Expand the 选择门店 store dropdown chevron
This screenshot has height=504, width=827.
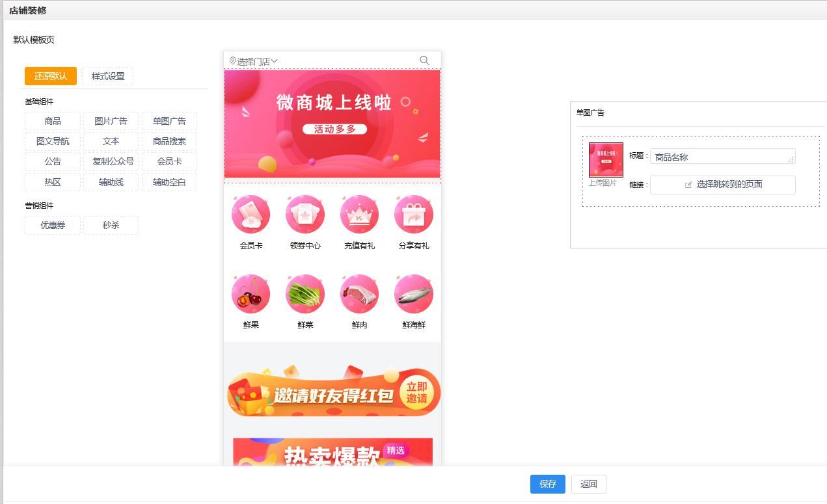[x=275, y=61]
